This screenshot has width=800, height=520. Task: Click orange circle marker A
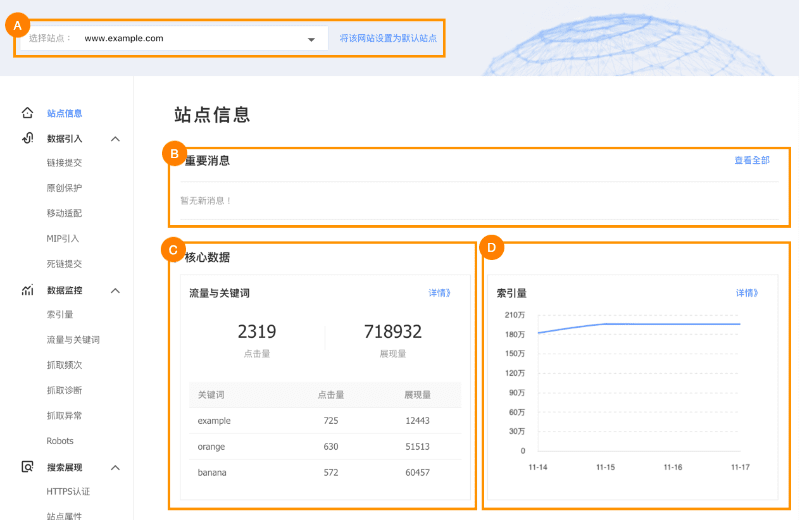coord(17,27)
